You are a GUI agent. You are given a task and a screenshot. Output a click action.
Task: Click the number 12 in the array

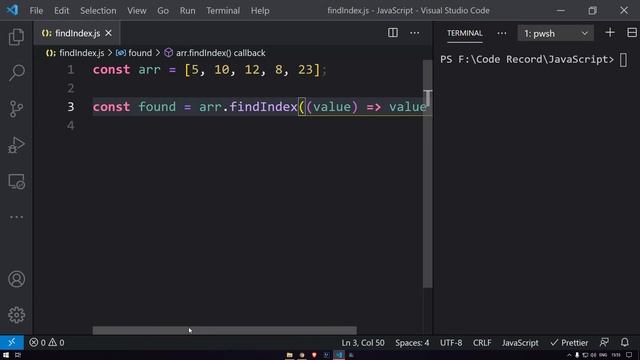252,69
